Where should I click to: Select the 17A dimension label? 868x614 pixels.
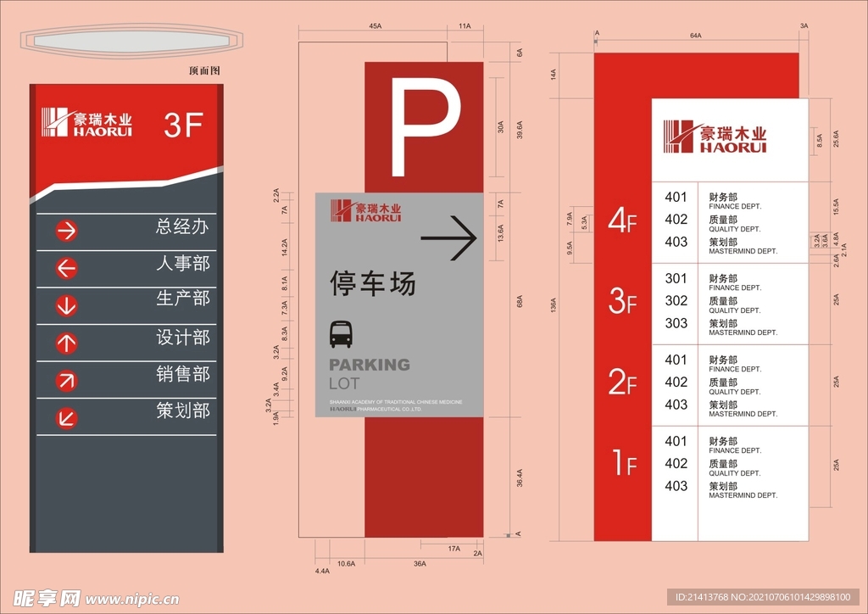tap(454, 549)
